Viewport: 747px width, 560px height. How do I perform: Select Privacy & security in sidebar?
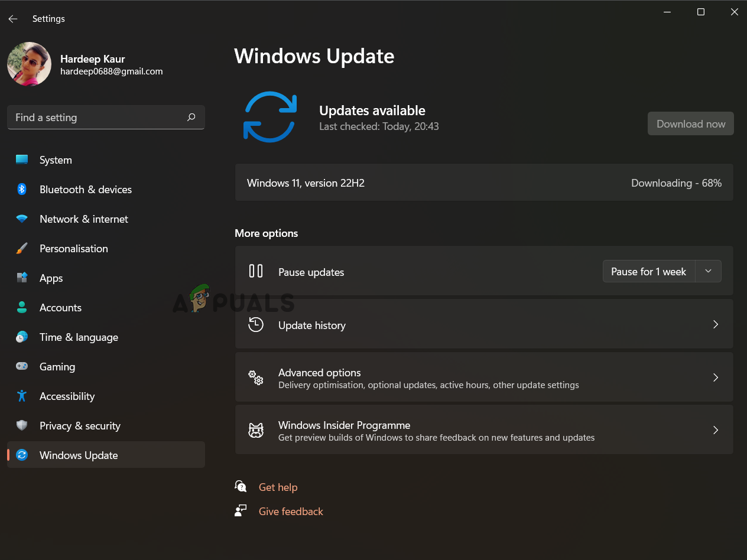(x=106, y=426)
